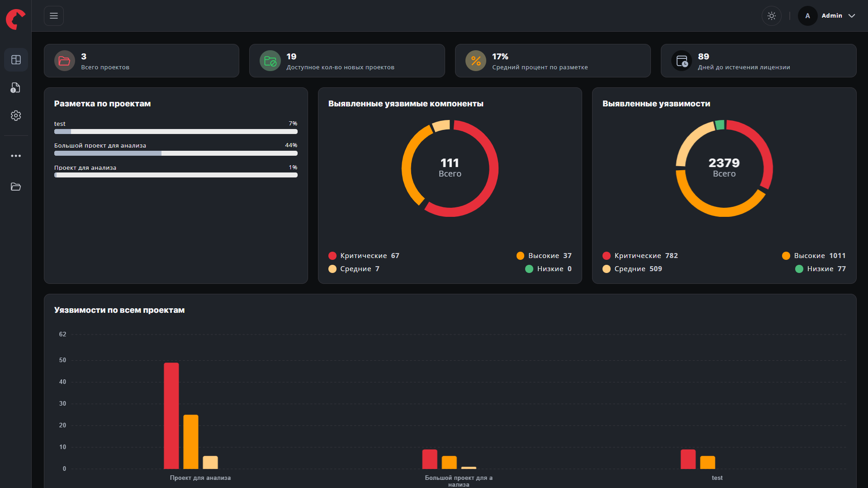Toggle 'Критические 67' legend in components chart
The width and height of the screenshot is (868, 488).
(x=364, y=256)
